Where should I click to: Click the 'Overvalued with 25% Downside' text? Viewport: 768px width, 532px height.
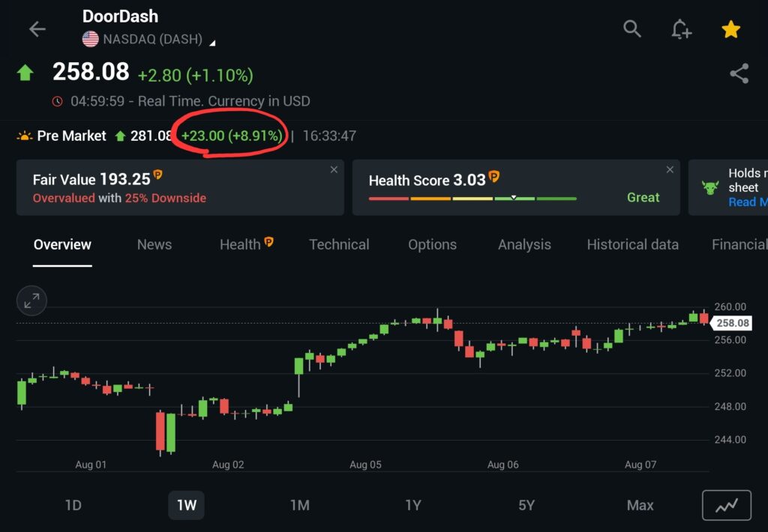pyautogui.click(x=119, y=198)
